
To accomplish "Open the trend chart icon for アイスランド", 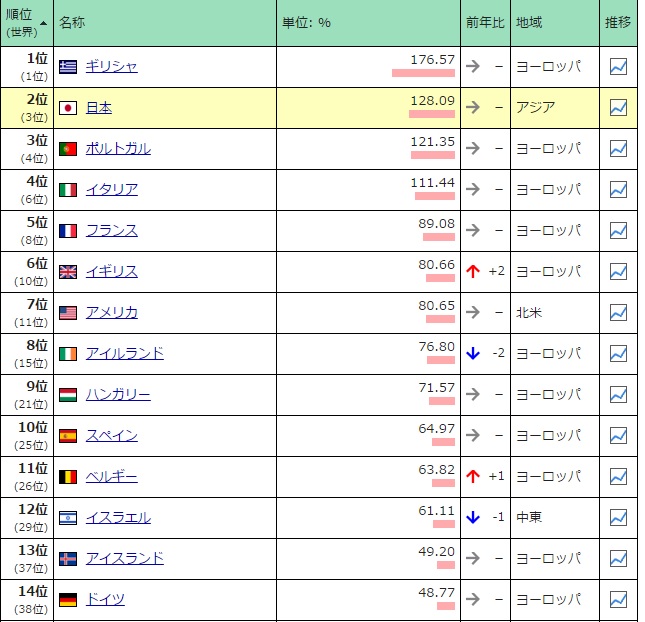I will pos(618,559).
